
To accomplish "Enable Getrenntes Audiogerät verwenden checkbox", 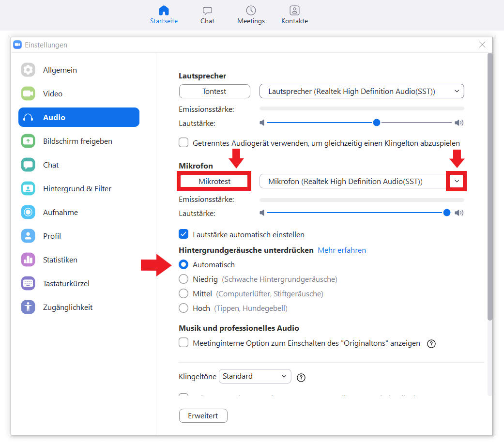I will [183, 143].
